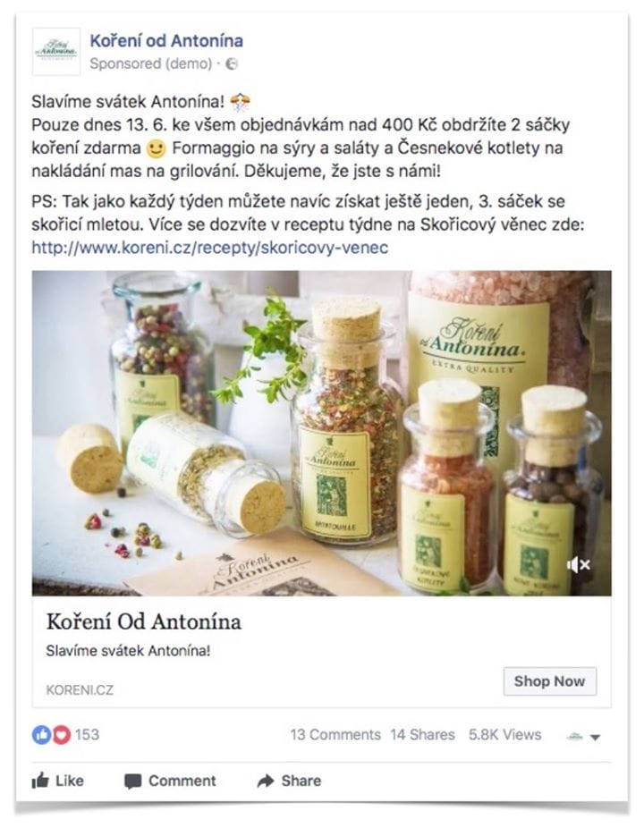
Task: Click the globe audience icon
Action: pos(232,63)
